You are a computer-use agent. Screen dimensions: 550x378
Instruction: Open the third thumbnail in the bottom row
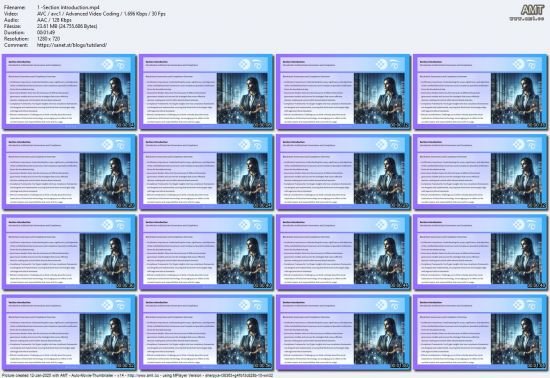[x=343, y=332]
